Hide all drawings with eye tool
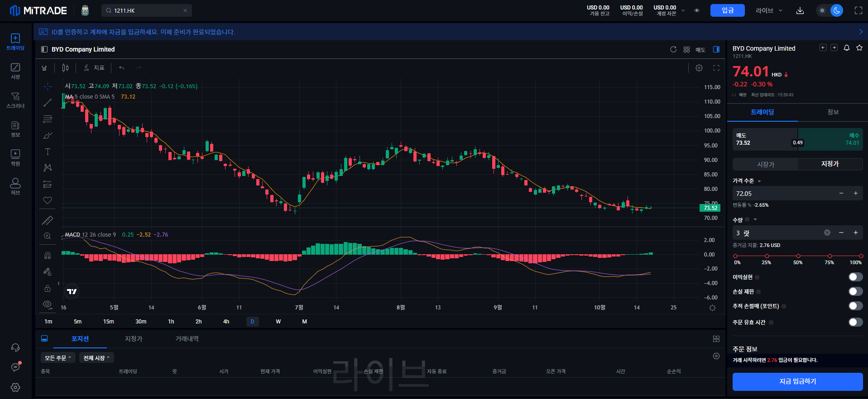868x399 pixels. [x=48, y=304]
